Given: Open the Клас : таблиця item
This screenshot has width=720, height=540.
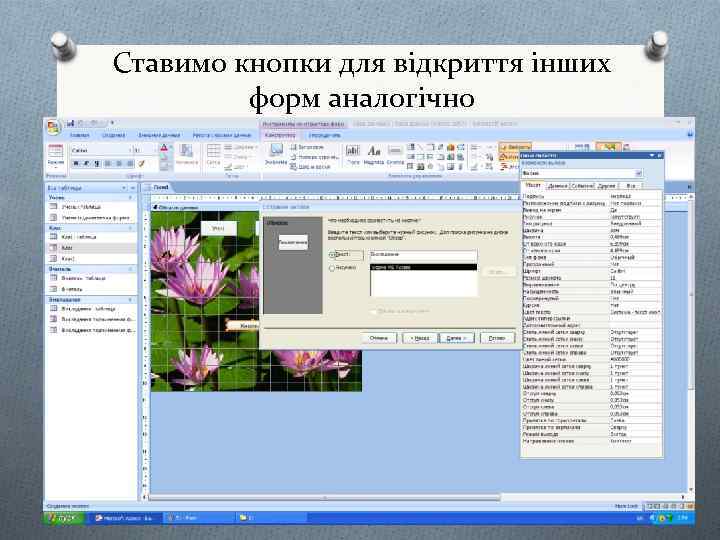Looking at the screenshot, I should (x=79, y=237).
